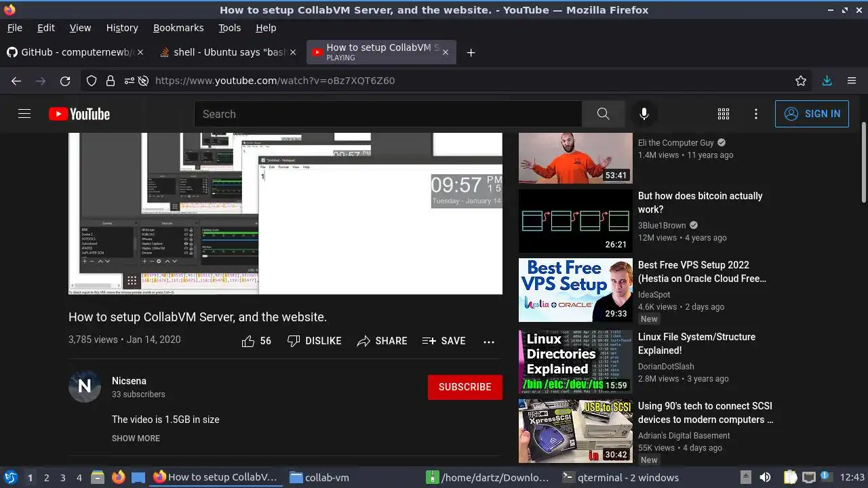Switch to qterminal taskbar window
The height and width of the screenshot is (488, 868).
620,477
